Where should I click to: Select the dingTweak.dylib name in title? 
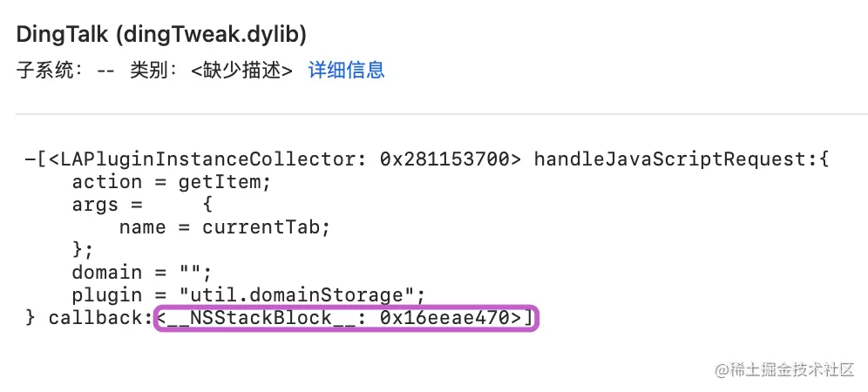211,35
